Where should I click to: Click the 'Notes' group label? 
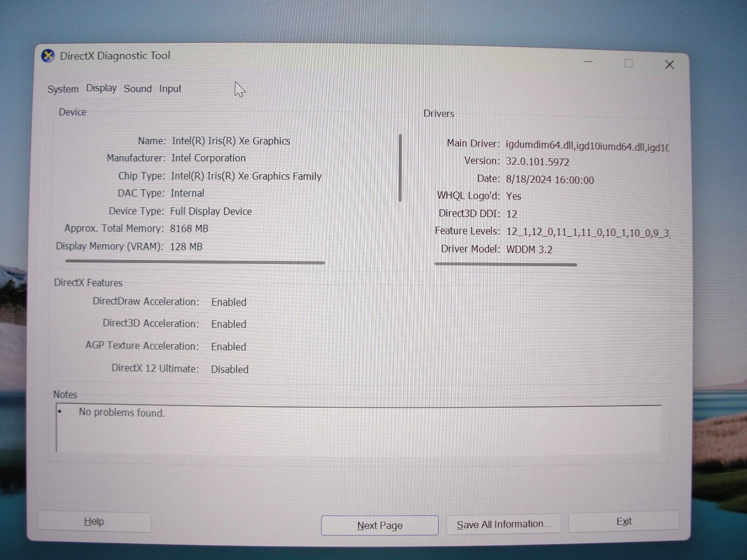pyautogui.click(x=65, y=395)
